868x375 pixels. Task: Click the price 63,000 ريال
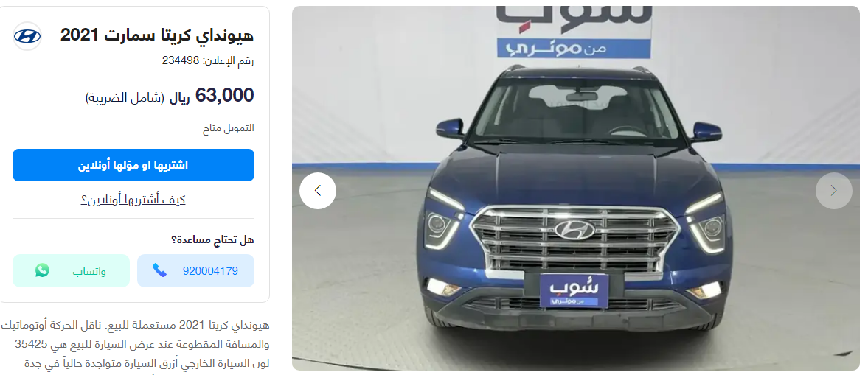[212, 97]
